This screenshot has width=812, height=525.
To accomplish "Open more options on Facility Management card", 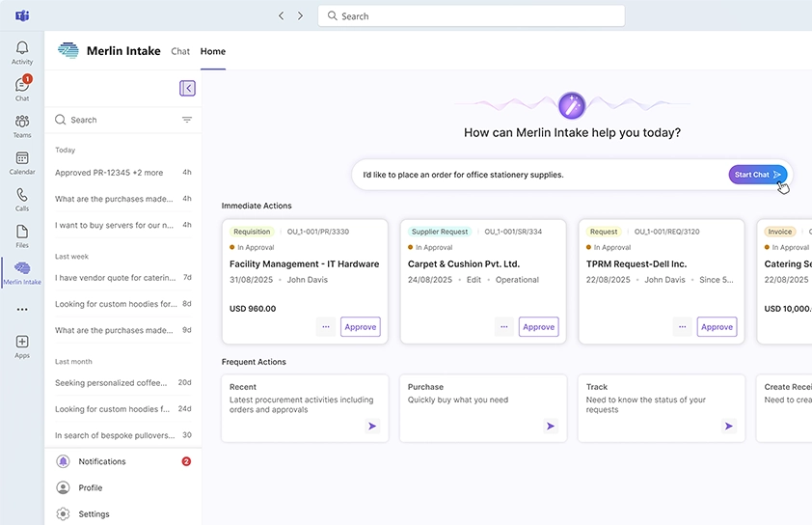I will pos(326,327).
